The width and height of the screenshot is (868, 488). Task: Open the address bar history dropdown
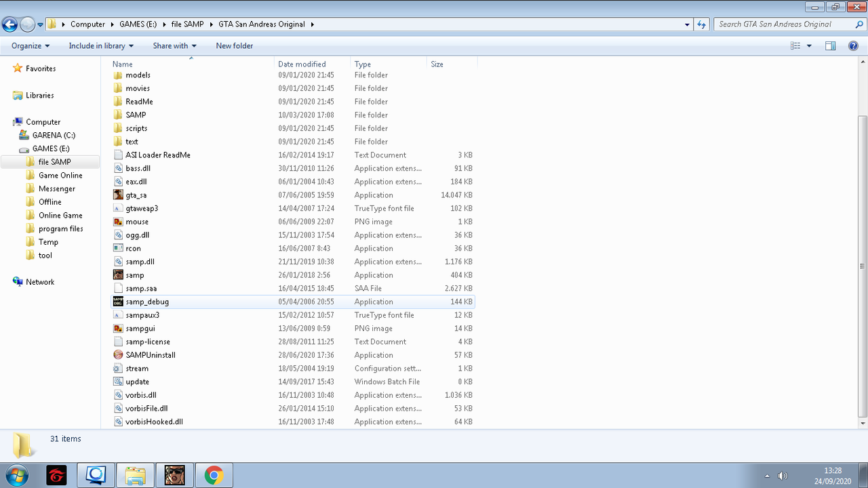[688, 24]
